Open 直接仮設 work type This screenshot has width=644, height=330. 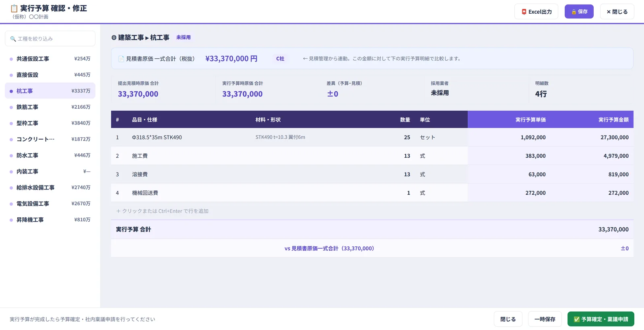(50, 75)
